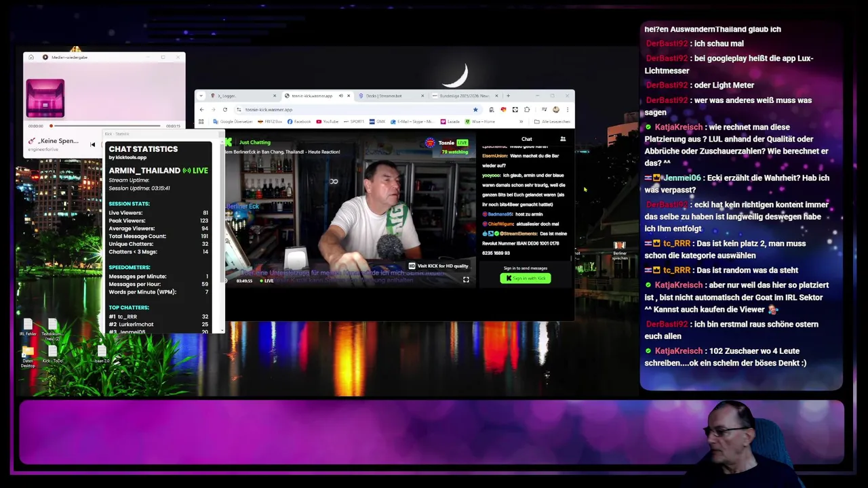Click the Tosnie channel avatar
868x488 pixels.
(x=430, y=142)
